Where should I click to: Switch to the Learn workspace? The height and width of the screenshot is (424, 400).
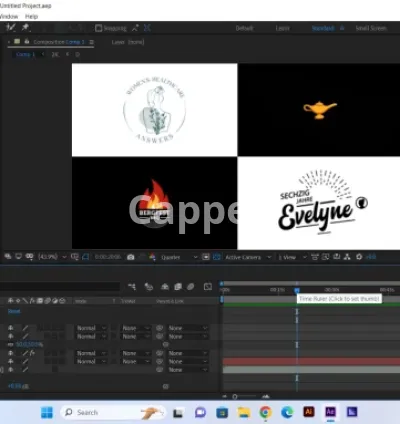point(282,28)
